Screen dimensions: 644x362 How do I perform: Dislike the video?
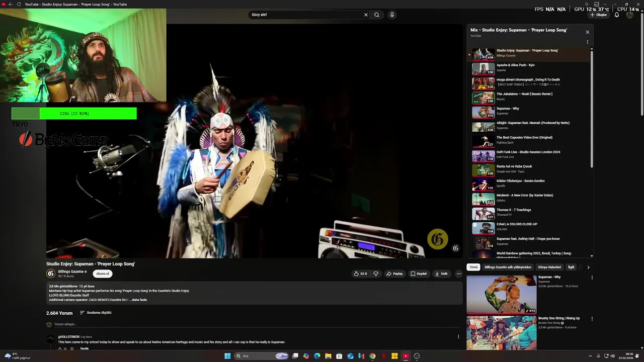tap(376, 274)
